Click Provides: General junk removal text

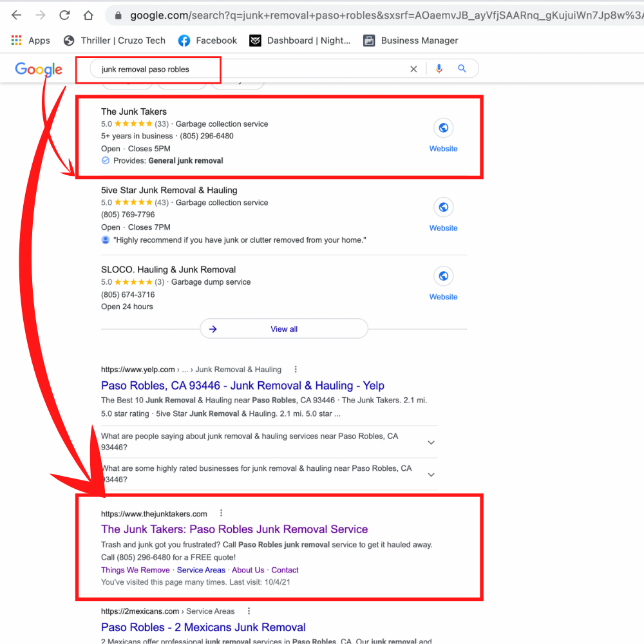point(168,160)
